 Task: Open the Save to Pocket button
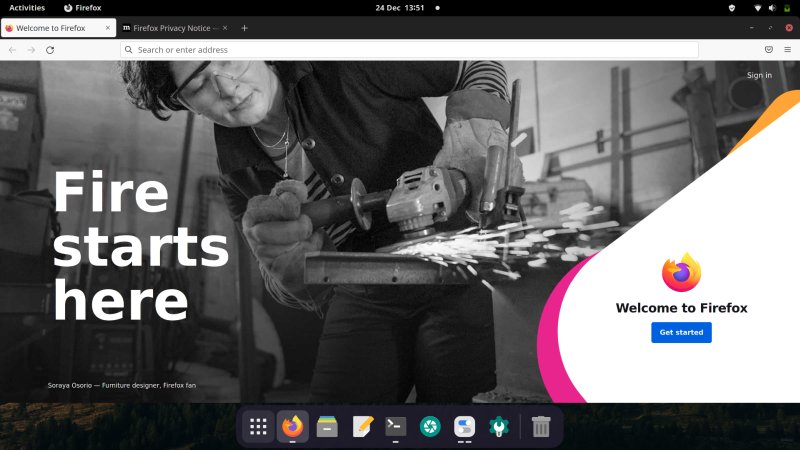[769, 49]
